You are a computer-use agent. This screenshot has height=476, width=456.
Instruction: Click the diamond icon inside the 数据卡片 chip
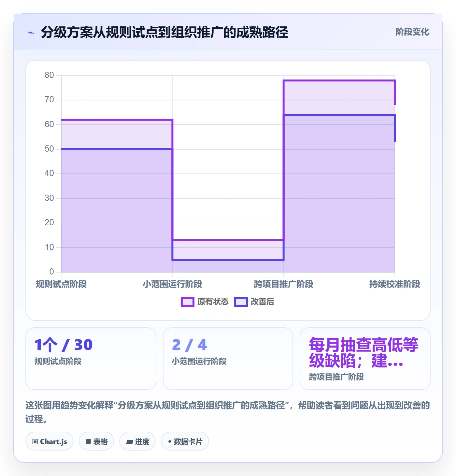pyautogui.click(x=170, y=441)
